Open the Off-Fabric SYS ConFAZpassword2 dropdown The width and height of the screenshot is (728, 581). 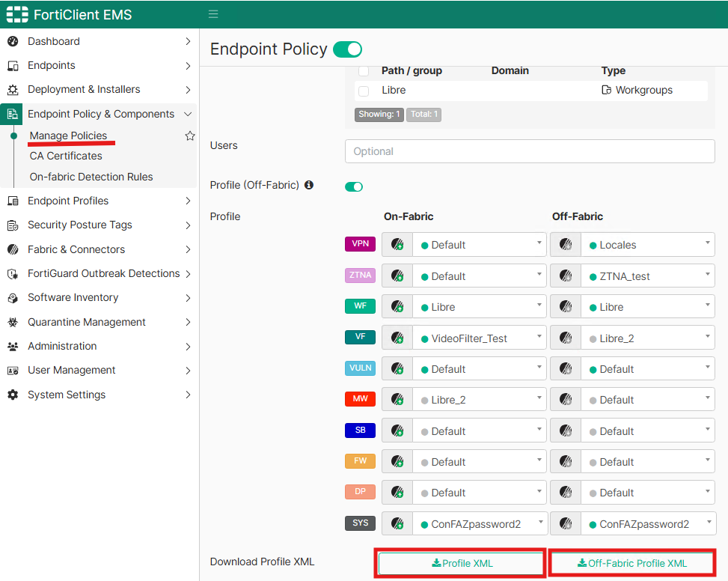pos(649,524)
